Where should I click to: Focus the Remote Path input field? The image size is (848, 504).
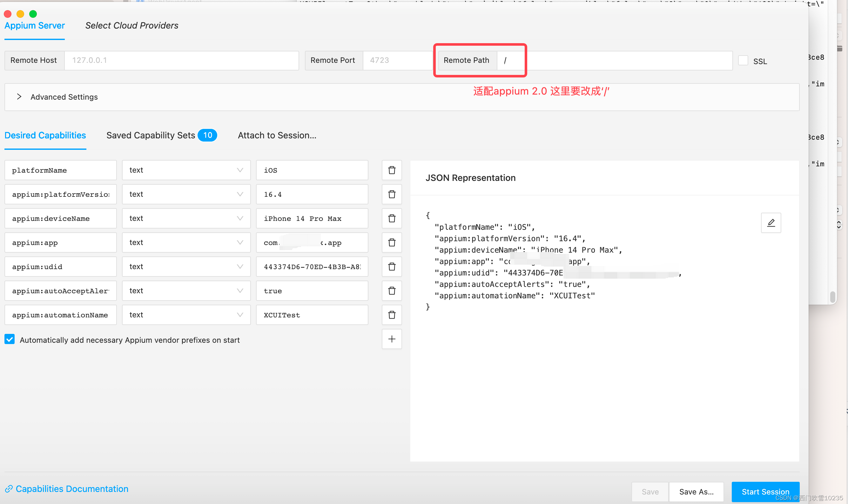pyautogui.click(x=615, y=60)
